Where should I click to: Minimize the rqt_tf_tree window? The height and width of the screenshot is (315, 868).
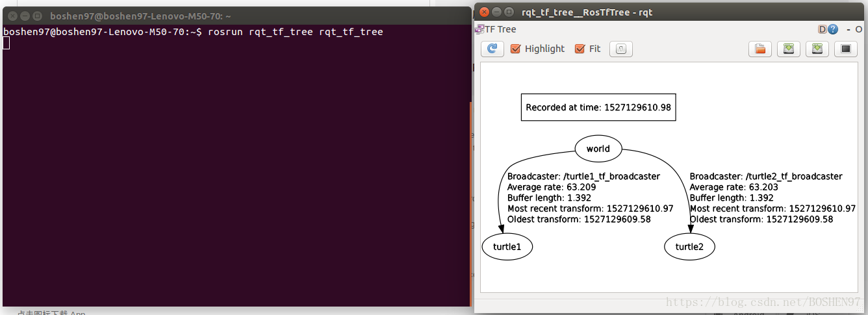pos(496,12)
